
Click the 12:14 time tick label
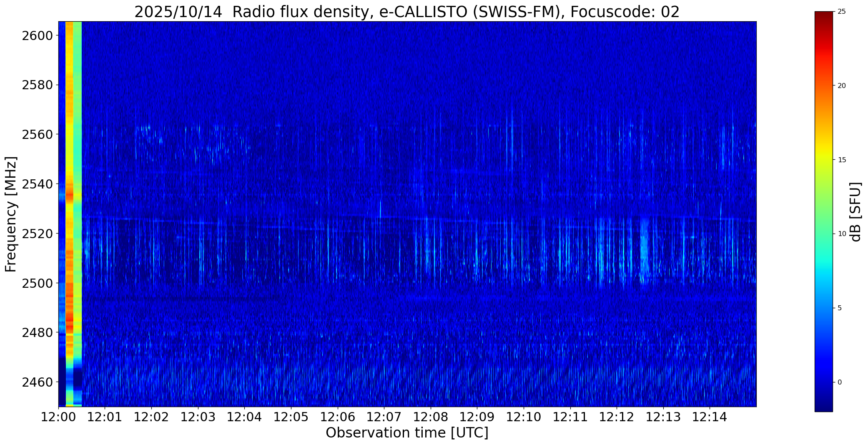(x=710, y=417)
